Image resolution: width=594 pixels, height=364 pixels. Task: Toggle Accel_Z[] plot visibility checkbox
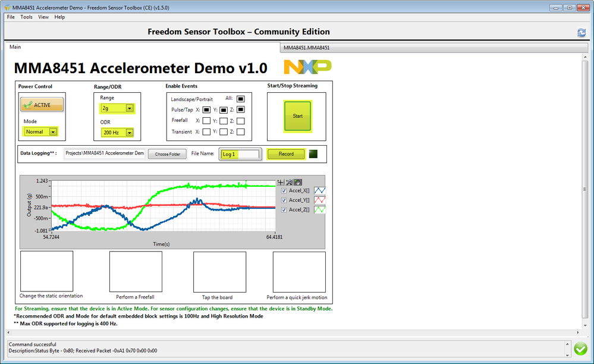284,210
